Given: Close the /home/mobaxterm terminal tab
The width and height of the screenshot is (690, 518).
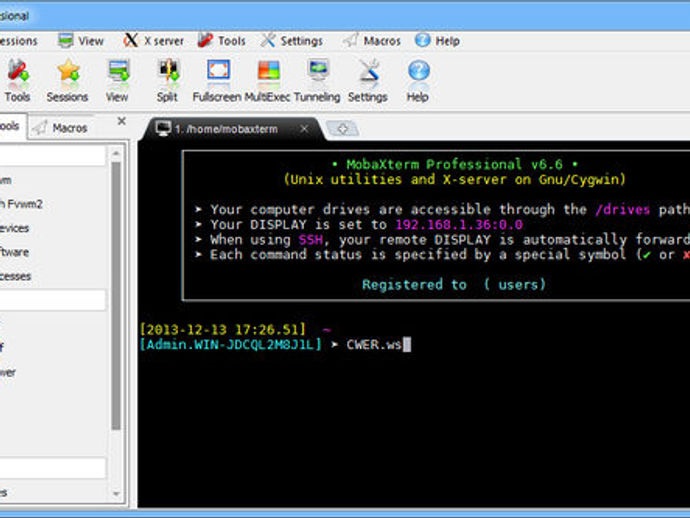Looking at the screenshot, I should pos(304,129).
